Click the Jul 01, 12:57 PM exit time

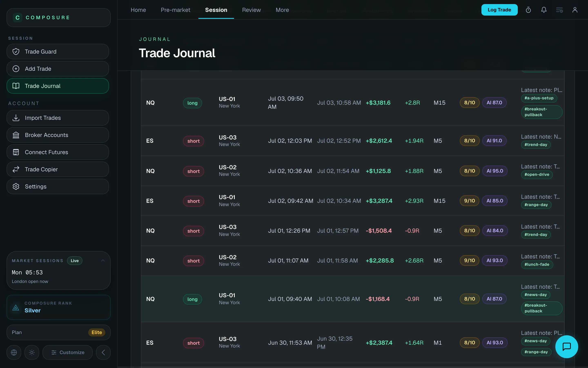coord(338,231)
